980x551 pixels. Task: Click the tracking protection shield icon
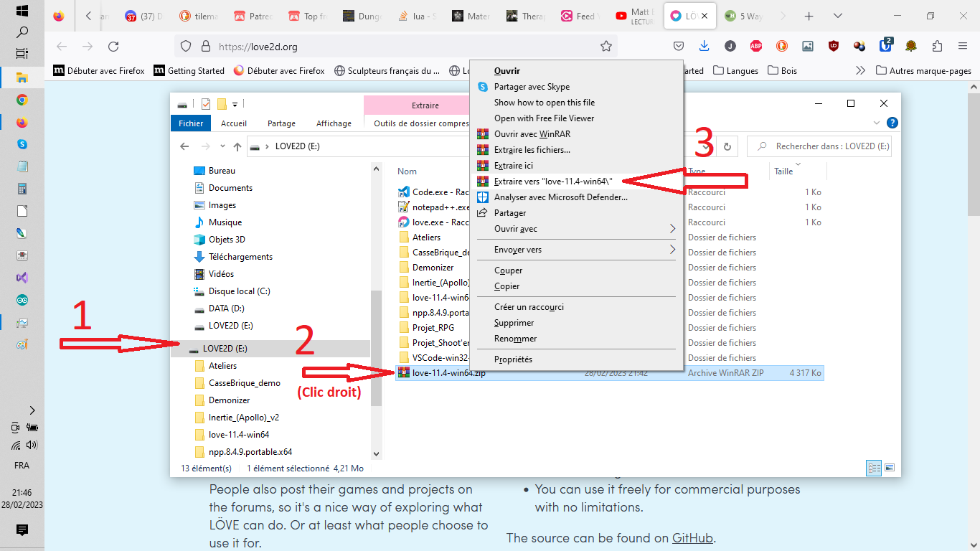[186, 47]
